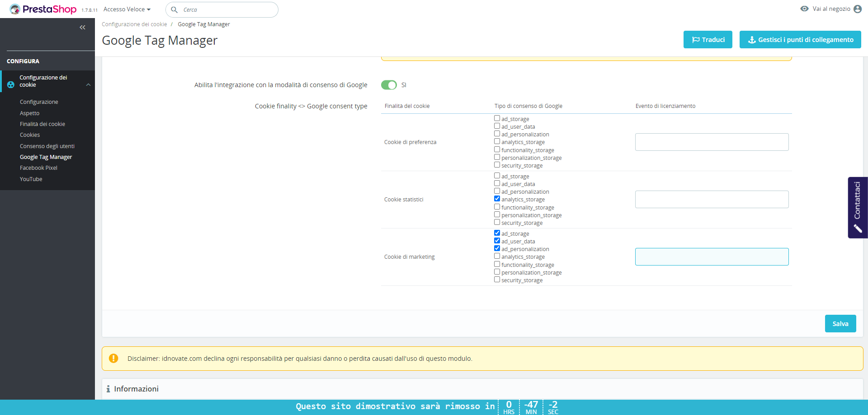Open Configurazione in the sidebar
This screenshot has height=415, width=868.
coord(39,102)
